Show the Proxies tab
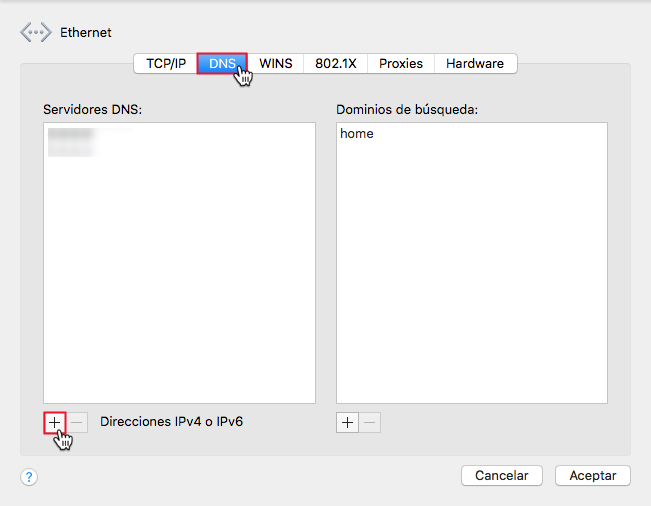 pyautogui.click(x=401, y=64)
